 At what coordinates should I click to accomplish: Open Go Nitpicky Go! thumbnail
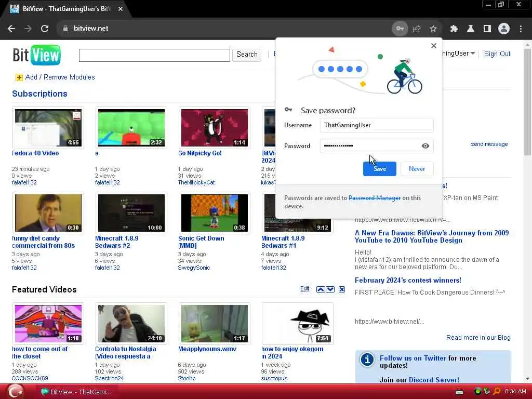click(x=215, y=128)
